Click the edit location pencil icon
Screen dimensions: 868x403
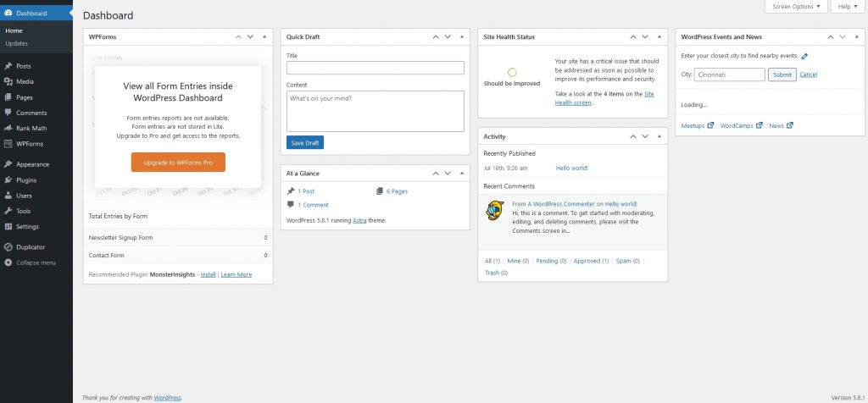(804, 57)
